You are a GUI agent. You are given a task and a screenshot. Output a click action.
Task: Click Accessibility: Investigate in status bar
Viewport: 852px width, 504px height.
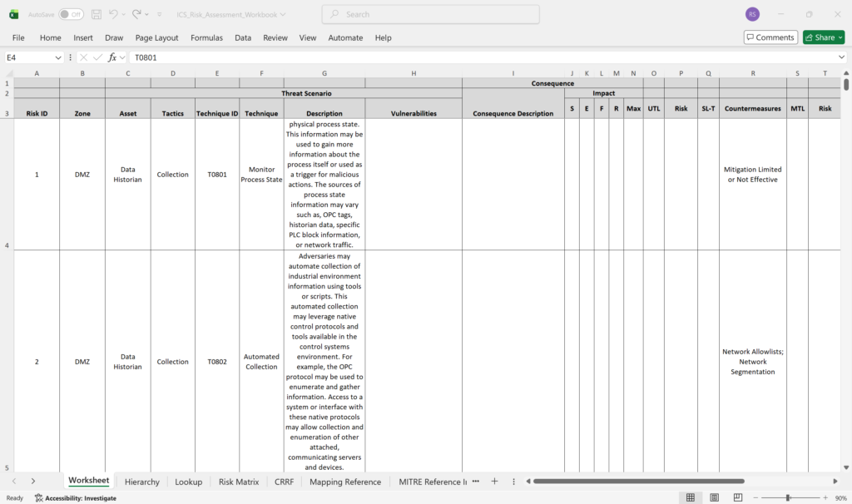tap(76, 498)
